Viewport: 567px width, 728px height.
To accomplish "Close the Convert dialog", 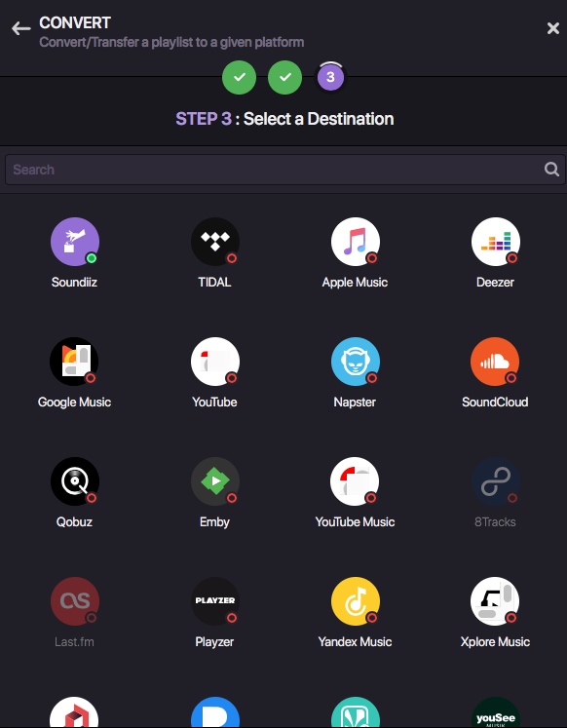I will pyautogui.click(x=553, y=28).
